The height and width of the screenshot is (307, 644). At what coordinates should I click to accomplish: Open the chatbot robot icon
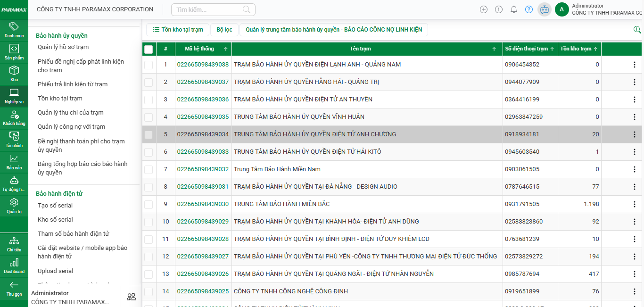pyautogui.click(x=545, y=9)
